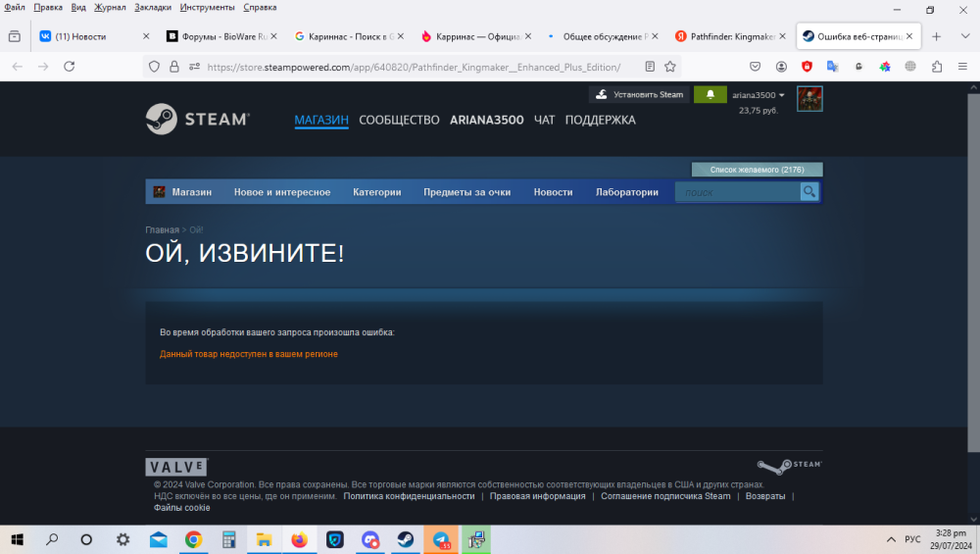This screenshot has width=980, height=554.
Task: Open ПОДДЕРЖКА in the top navigation
Action: click(x=600, y=120)
